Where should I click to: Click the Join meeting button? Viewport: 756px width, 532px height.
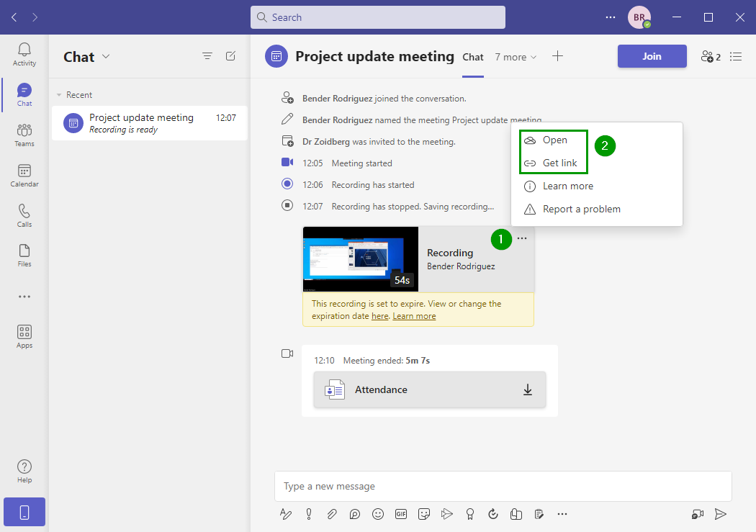click(x=652, y=56)
